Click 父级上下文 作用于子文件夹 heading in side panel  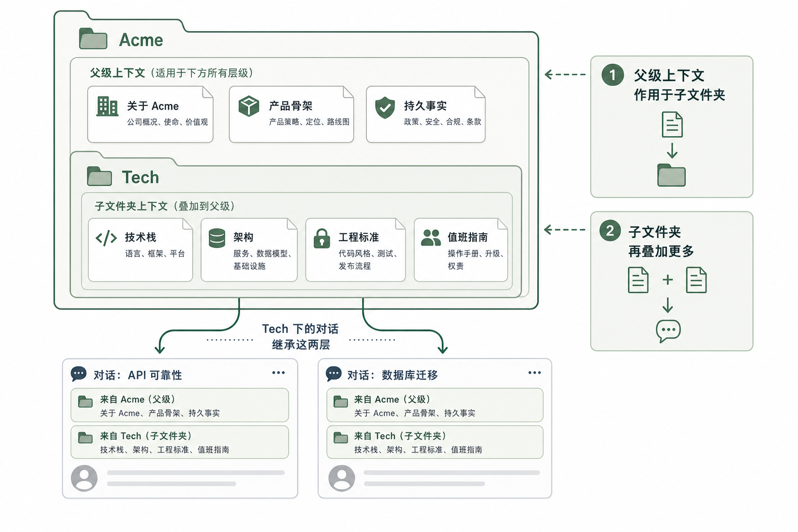tap(679, 85)
